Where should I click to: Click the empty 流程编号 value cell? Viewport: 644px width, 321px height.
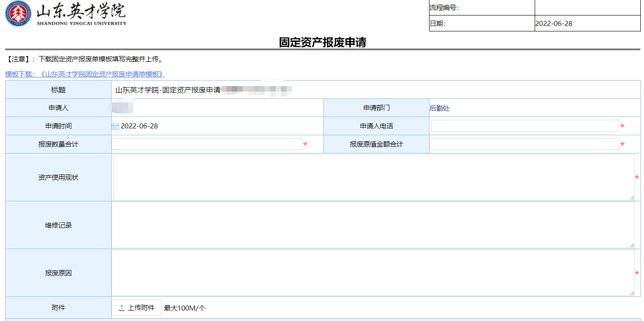[587, 8]
